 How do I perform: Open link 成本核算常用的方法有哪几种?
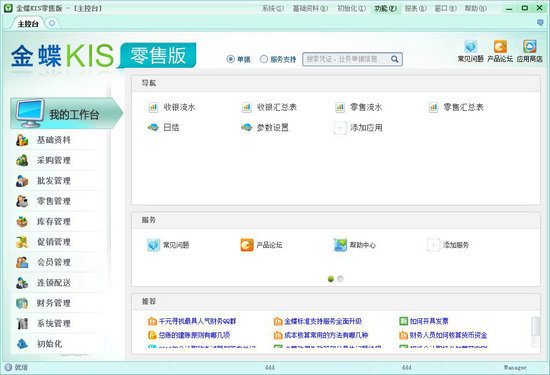point(326,335)
